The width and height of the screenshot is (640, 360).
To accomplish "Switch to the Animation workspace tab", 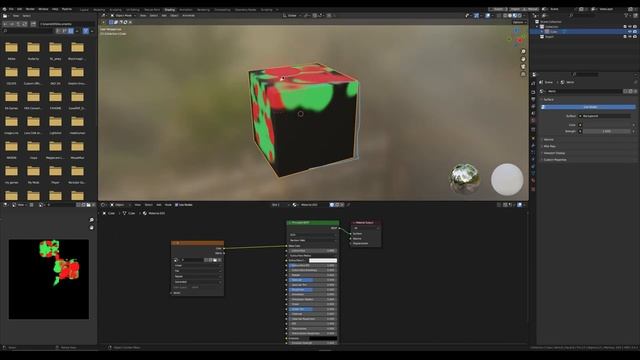I will [186, 9].
